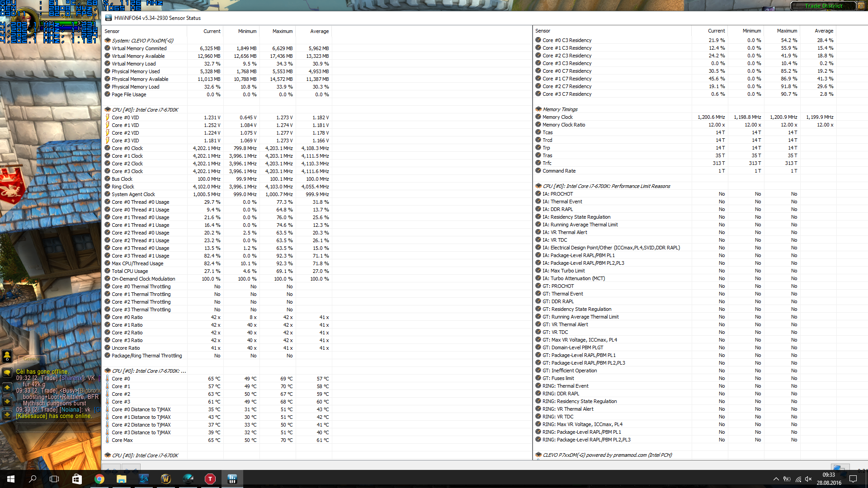
Task: Click the HWiNFO64 Sensor Status title bar
Action: tap(484, 18)
